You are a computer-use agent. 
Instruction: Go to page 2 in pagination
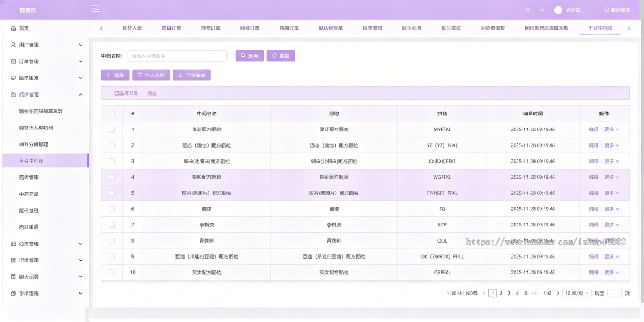[501, 293]
